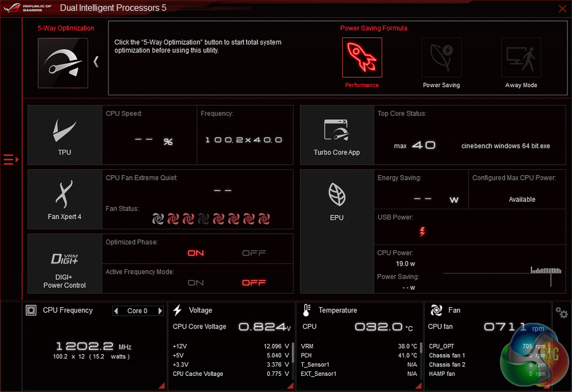The image size is (572, 392).
Task: Click the first grey fan status icon
Action: pos(158,219)
